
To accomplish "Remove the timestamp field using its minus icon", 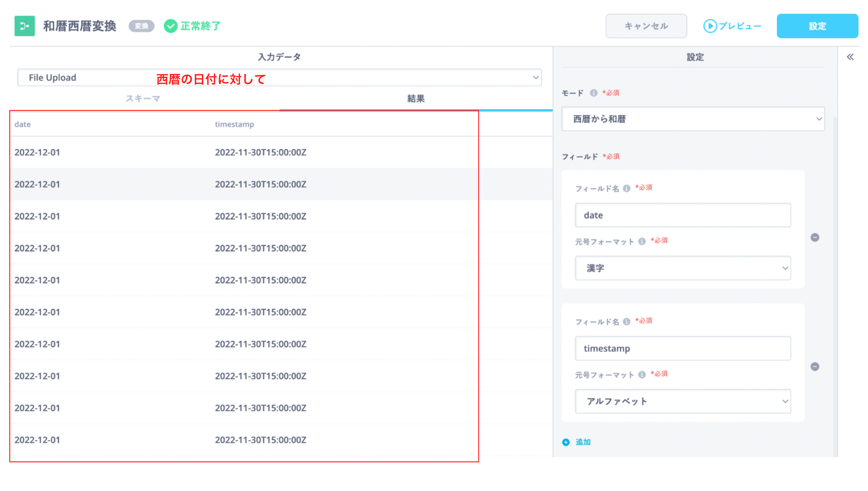I will pyautogui.click(x=816, y=367).
